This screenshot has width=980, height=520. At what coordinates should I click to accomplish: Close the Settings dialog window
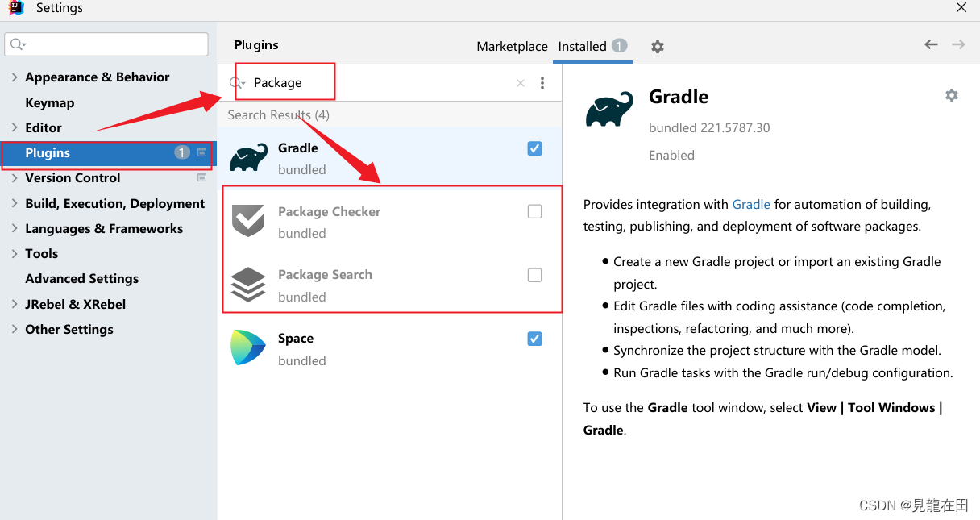[961, 7]
